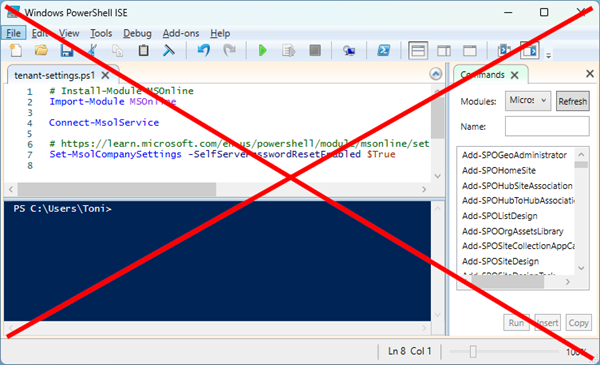The image size is (600, 365).
Task: Collapse script pane with up chevron
Action: point(435,74)
